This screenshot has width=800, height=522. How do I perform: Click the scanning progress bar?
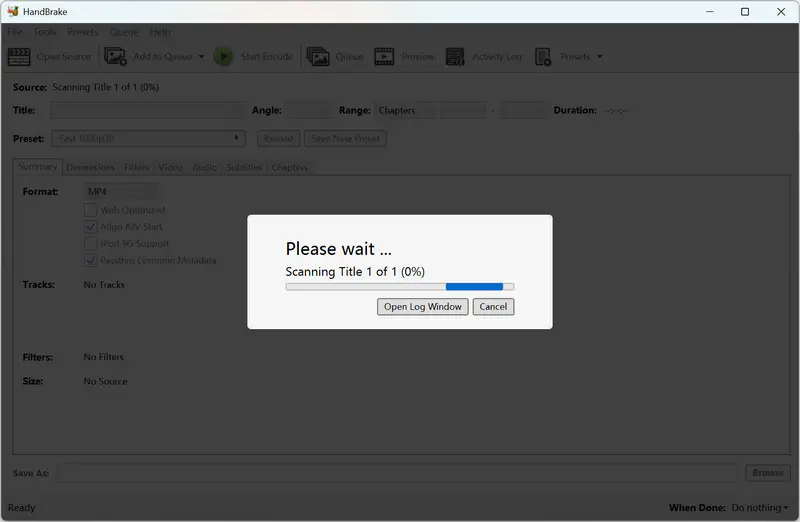pyautogui.click(x=400, y=287)
